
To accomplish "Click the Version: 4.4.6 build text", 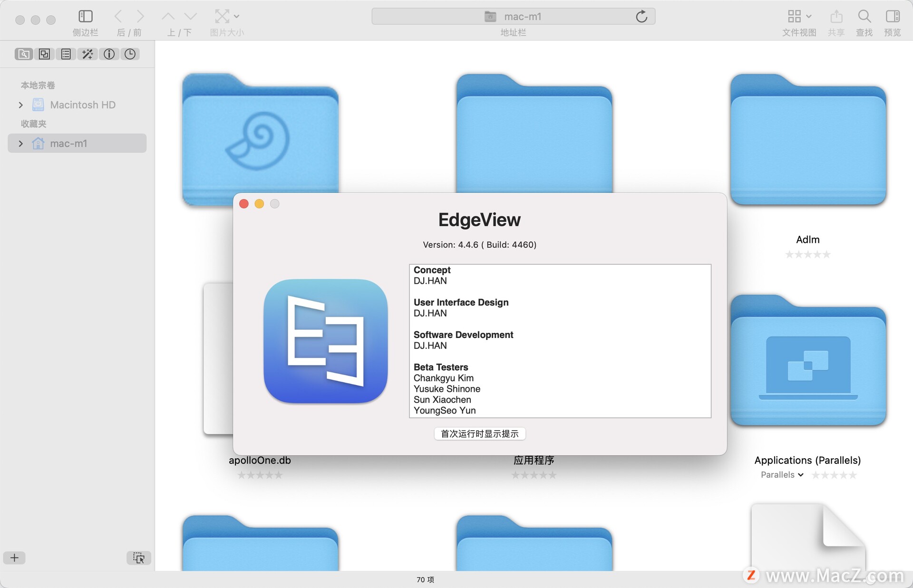I will 479,245.
